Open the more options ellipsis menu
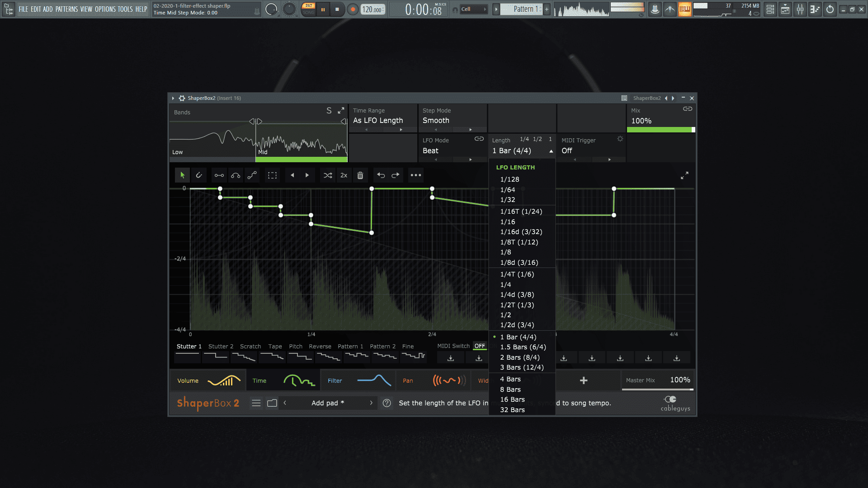The width and height of the screenshot is (868, 488). click(416, 175)
